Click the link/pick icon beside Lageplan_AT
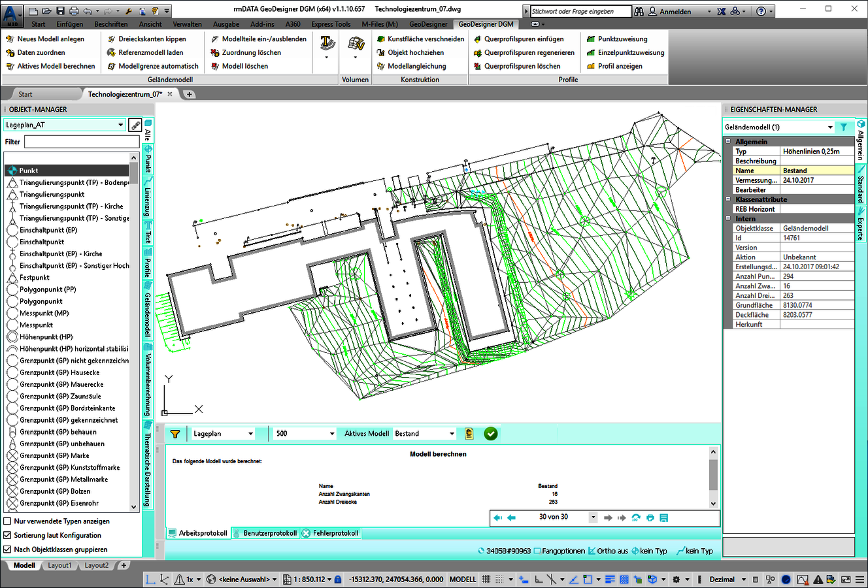 click(135, 125)
